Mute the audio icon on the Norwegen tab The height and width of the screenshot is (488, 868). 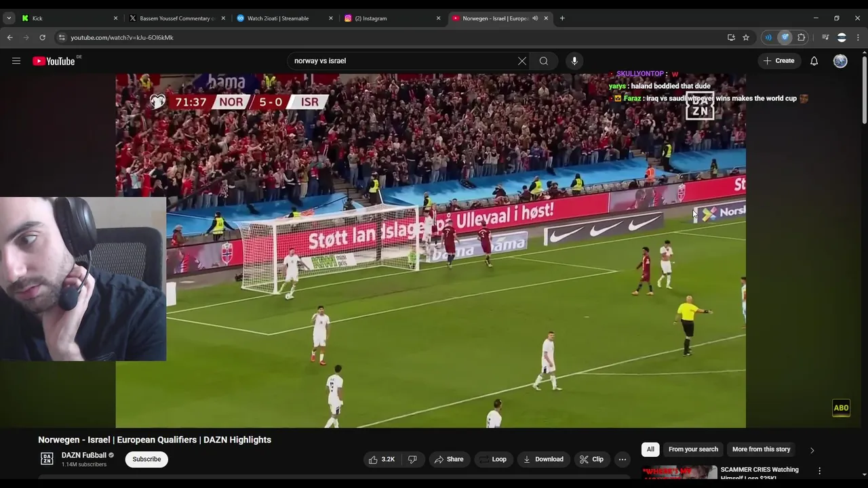[x=535, y=18]
